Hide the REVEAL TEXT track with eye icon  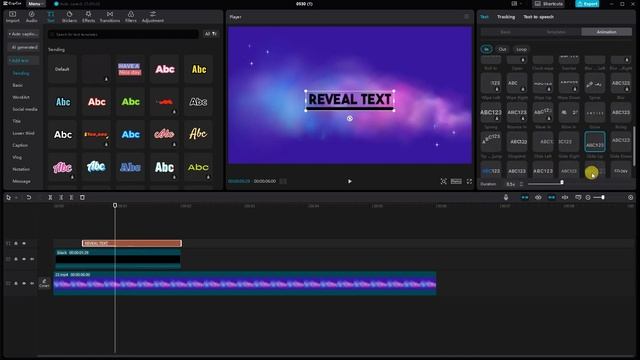pyautogui.click(x=24, y=243)
